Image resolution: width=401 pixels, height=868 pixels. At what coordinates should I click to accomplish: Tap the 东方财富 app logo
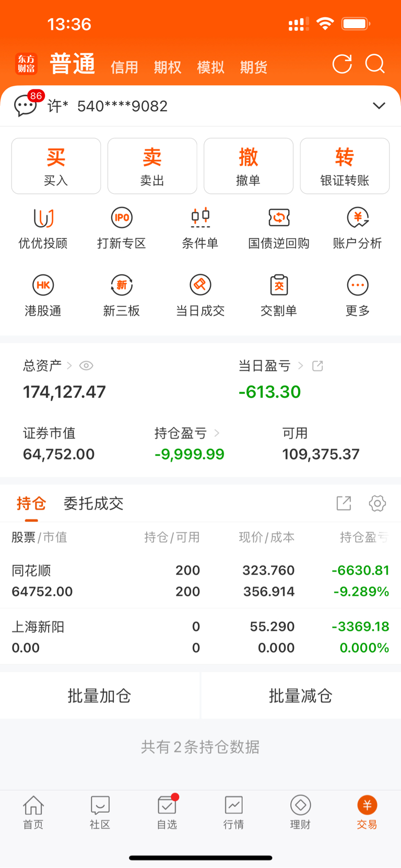[x=26, y=64]
